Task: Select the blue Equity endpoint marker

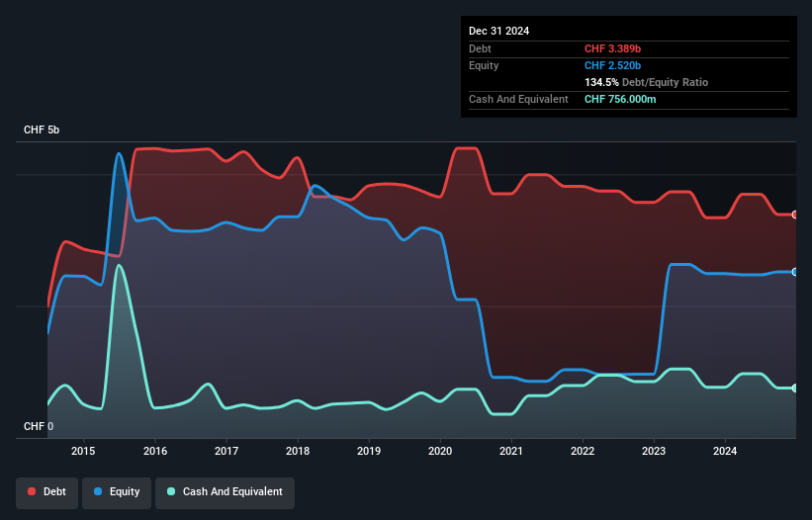Action: point(795,272)
